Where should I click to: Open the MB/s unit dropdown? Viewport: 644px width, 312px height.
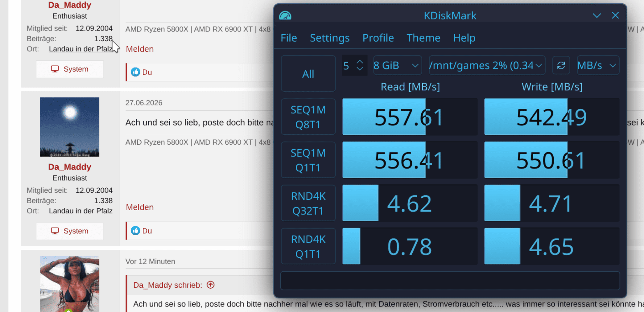pyautogui.click(x=598, y=65)
